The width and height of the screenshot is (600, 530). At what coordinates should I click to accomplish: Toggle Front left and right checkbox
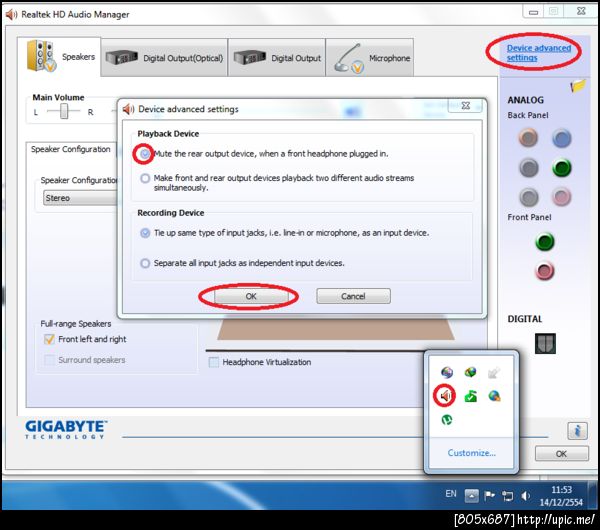[49, 339]
